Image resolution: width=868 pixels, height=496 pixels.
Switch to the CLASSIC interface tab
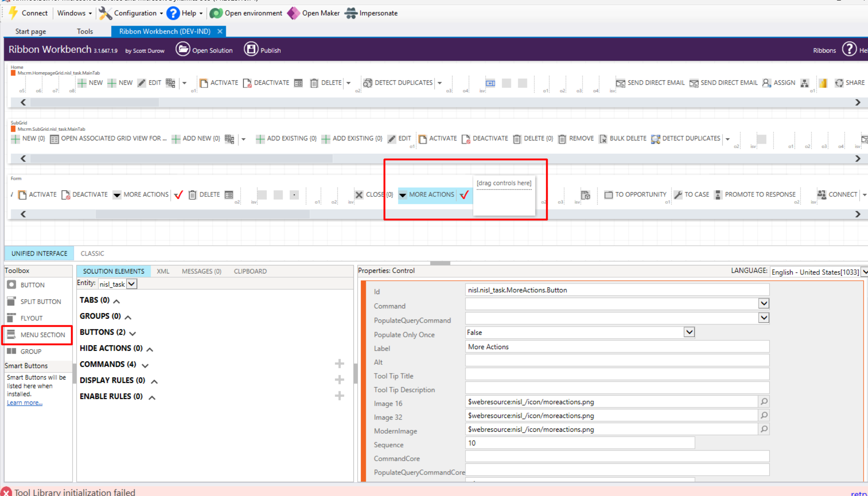click(92, 253)
